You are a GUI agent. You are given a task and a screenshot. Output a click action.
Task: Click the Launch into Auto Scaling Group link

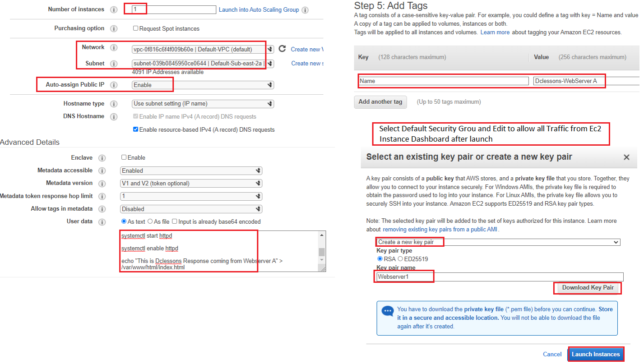pos(259,9)
